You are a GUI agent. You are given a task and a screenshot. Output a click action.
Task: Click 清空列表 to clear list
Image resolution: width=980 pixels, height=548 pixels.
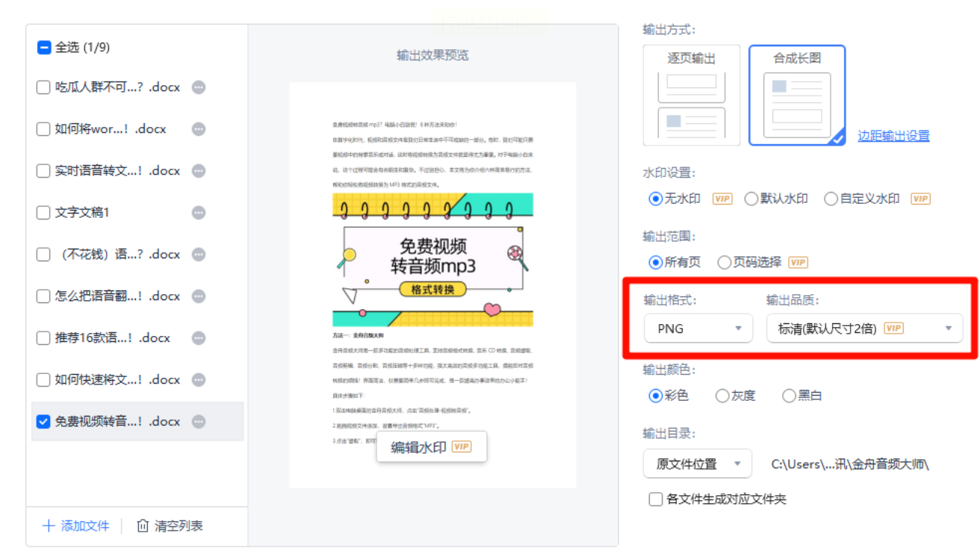tap(170, 526)
